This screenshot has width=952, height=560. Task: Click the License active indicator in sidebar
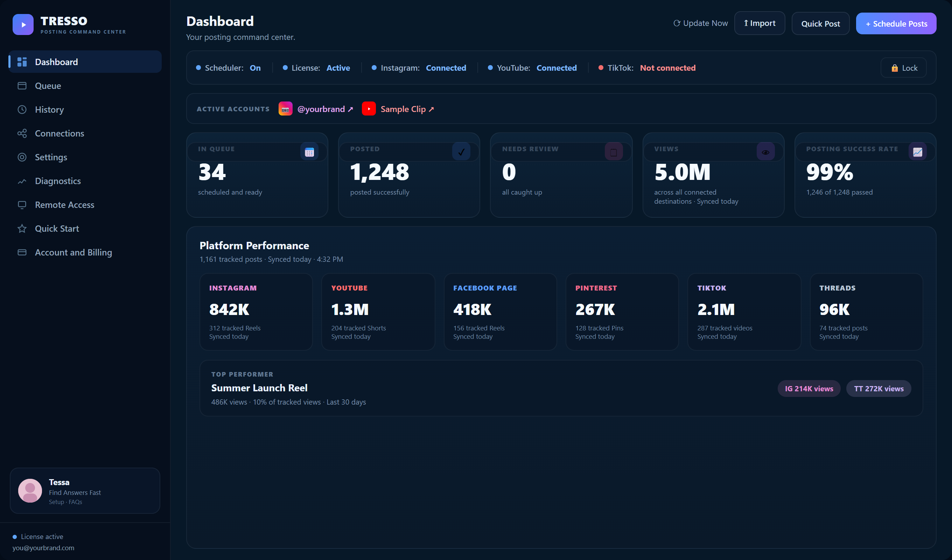click(38, 537)
